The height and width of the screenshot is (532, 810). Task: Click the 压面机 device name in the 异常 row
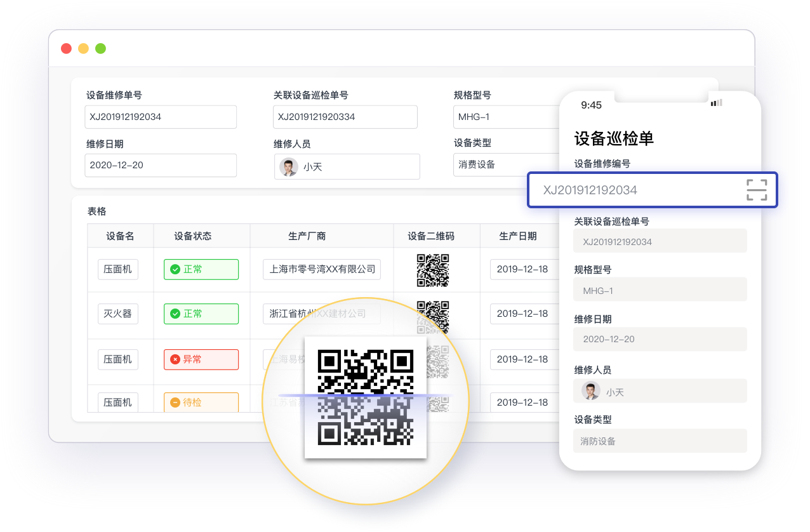[x=118, y=359]
